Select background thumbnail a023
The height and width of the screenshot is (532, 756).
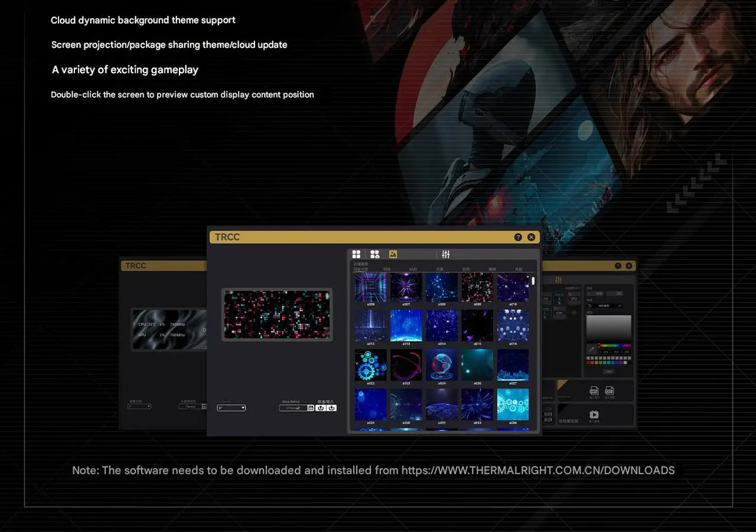(406, 365)
